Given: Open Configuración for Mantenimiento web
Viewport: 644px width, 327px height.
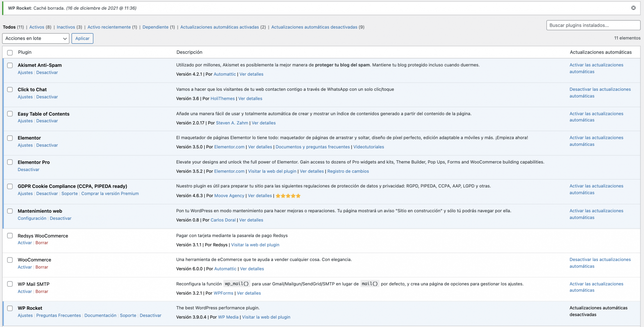Looking at the screenshot, I should 32,218.
